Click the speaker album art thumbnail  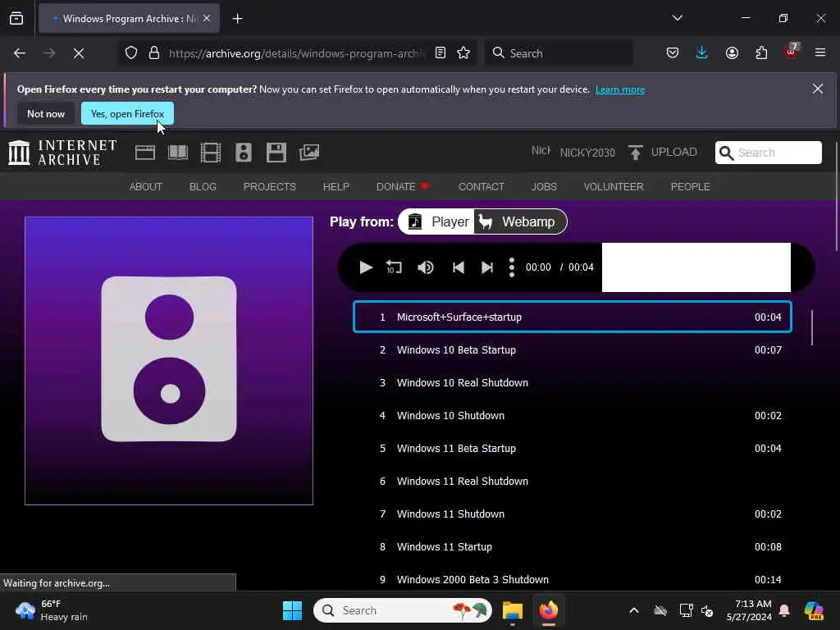(169, 361)
